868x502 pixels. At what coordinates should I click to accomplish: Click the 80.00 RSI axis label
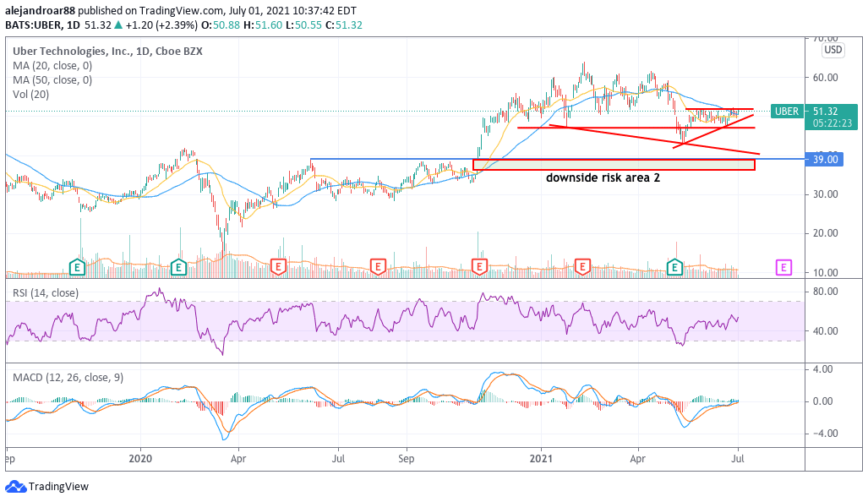pyautogui.click(x=825, y=292)
